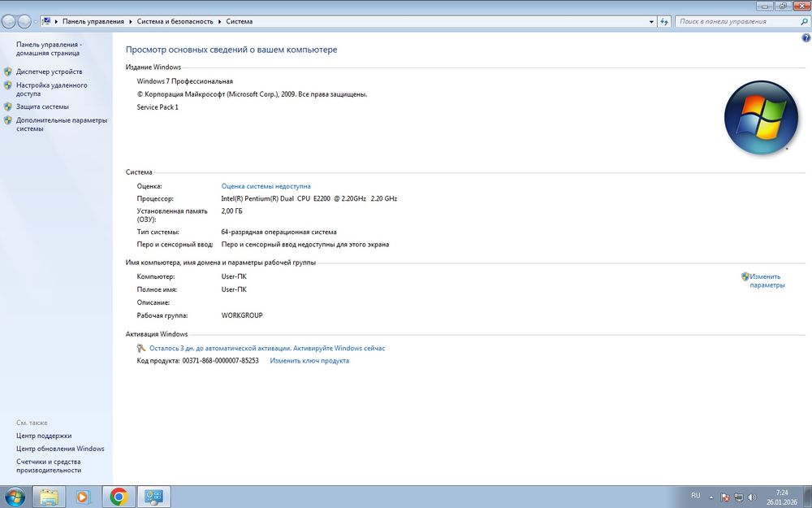
Task: Click Оценка системы недоступна link
Action: pyautogui.click(x=266, y=186)
